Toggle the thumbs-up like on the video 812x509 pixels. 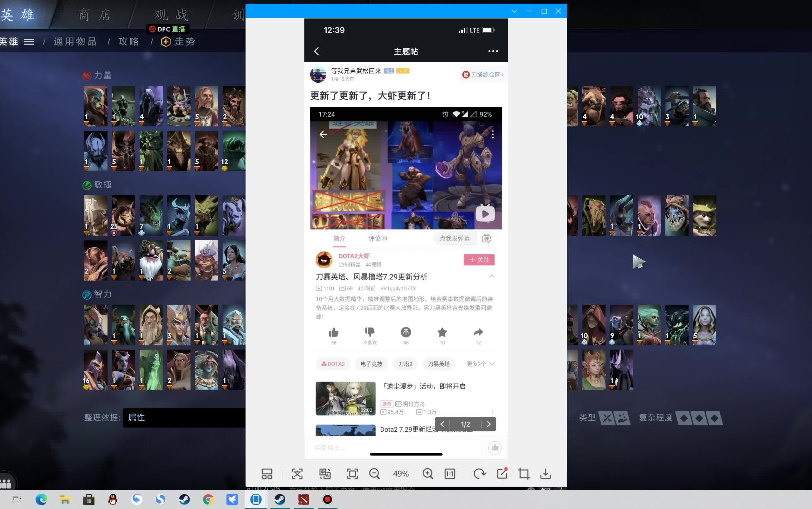(333, 333)
